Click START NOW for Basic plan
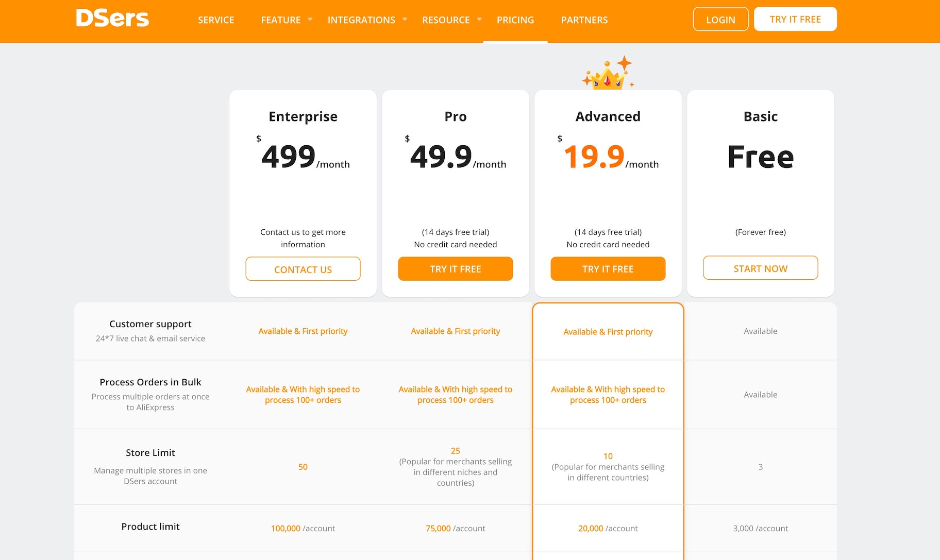 761,268
